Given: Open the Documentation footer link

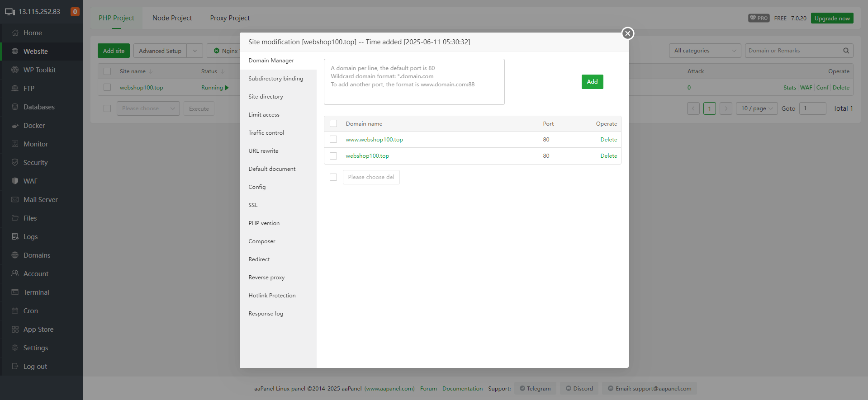Looking at the screenshot, I should tap(462, 389).
